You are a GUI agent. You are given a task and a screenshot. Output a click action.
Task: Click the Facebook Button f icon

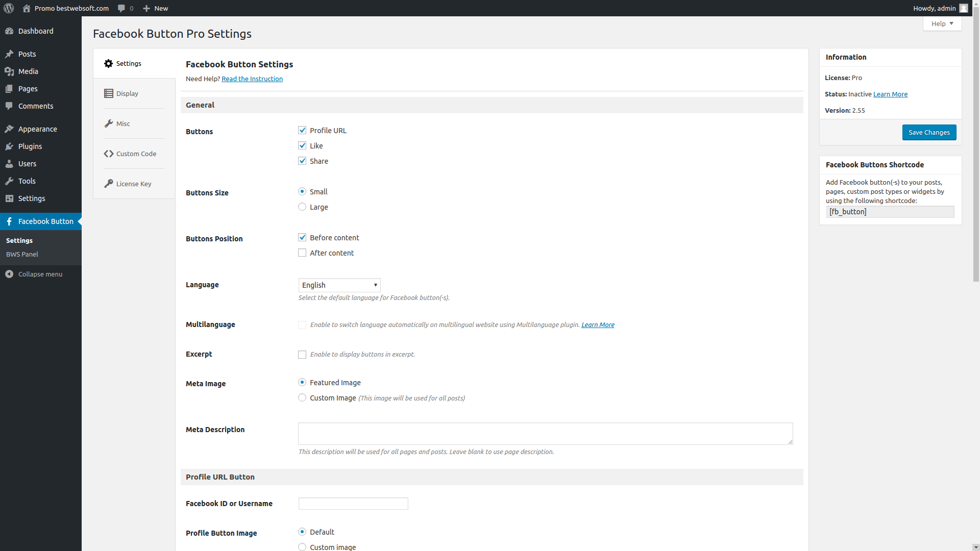[x=9, y=221]
